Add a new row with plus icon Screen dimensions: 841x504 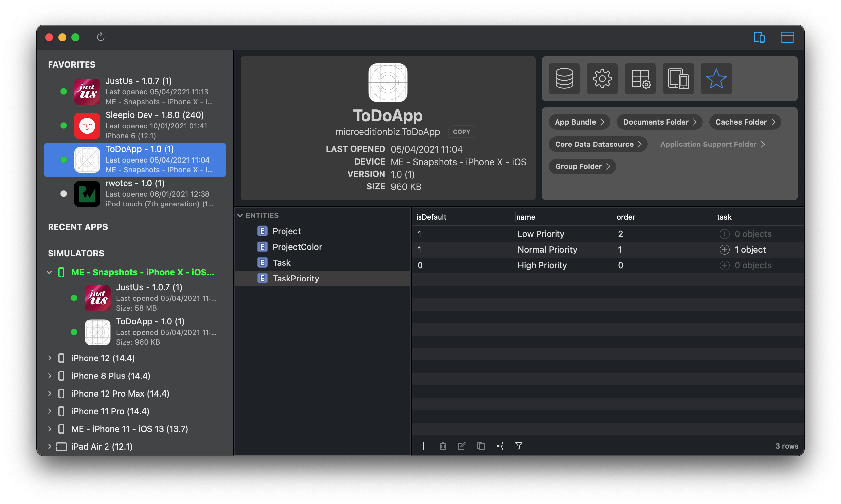click(x=423, y=446)
